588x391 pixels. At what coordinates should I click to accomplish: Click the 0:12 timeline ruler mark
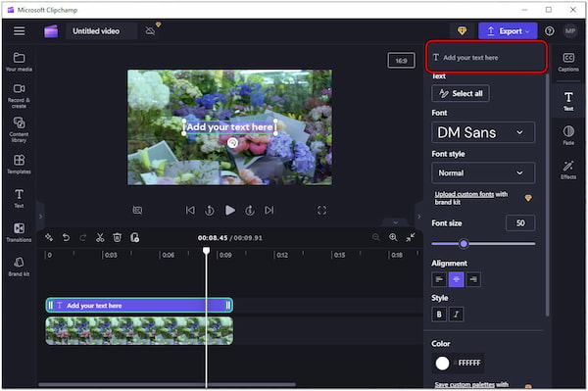(281, 255)
